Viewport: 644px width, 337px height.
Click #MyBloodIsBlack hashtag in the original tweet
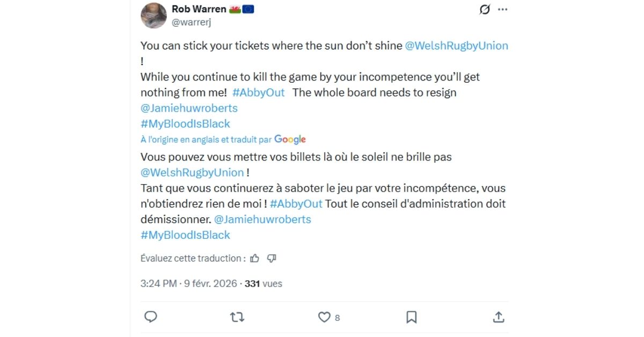tap(185, 123)
